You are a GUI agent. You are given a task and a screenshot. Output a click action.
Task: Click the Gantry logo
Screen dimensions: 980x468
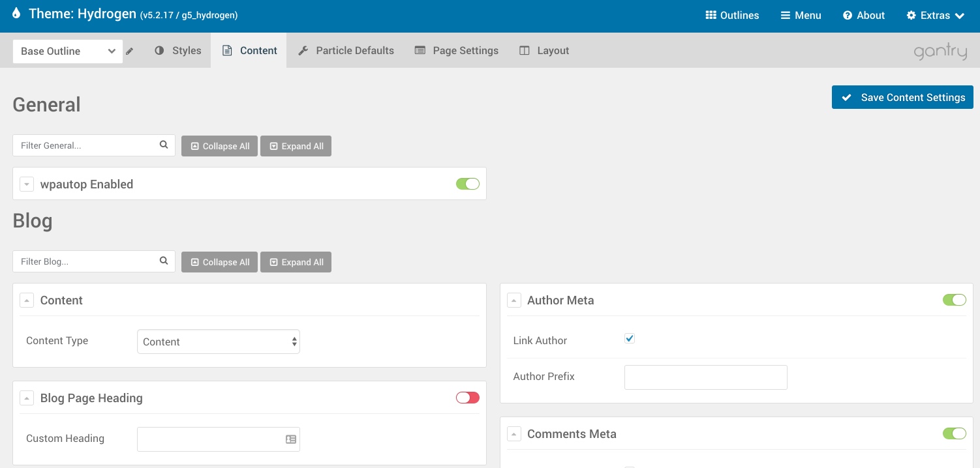(x=940, y=51)
